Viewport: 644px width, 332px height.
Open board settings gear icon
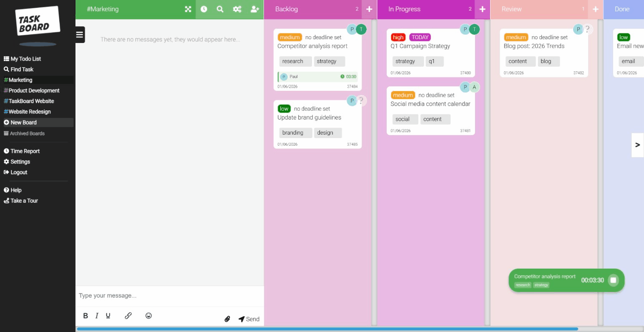[x=237, y=9]
